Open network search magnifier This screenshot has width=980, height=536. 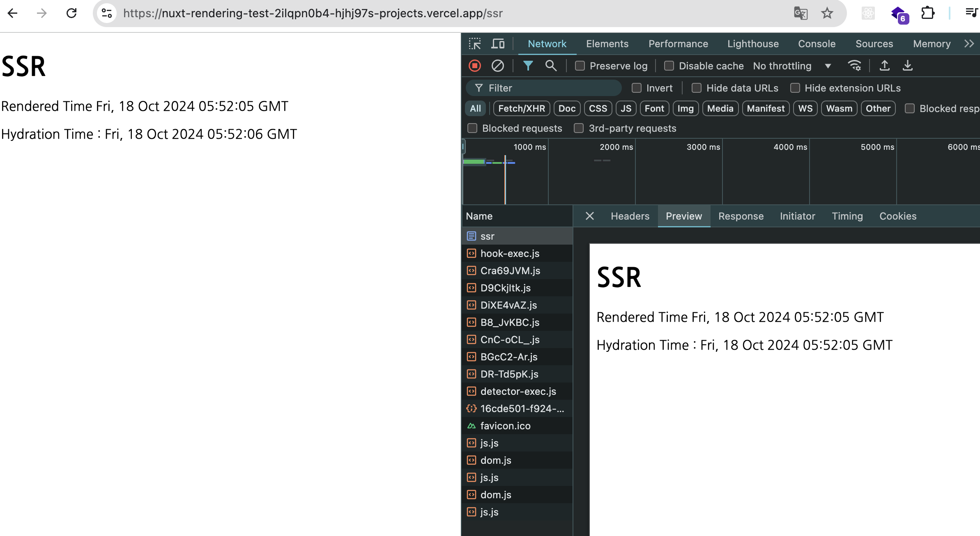tap(551, 66)
